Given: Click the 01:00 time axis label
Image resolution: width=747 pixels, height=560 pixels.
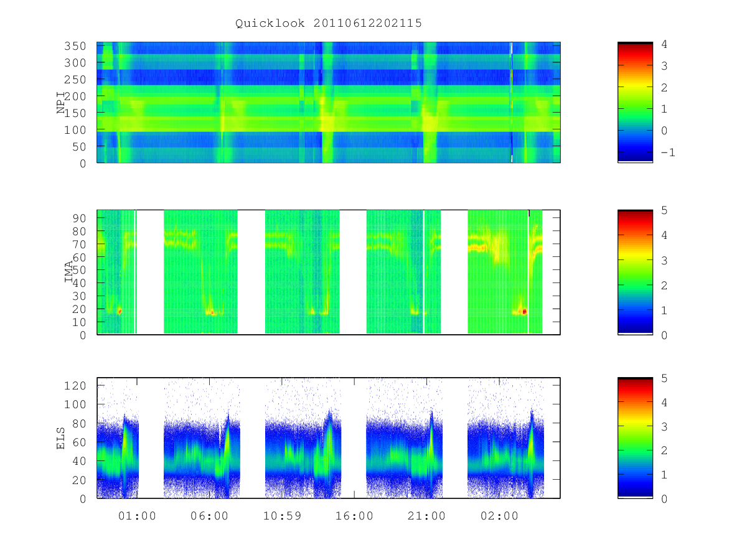Looking at the screenshot, I should click(x=137, y=516).
